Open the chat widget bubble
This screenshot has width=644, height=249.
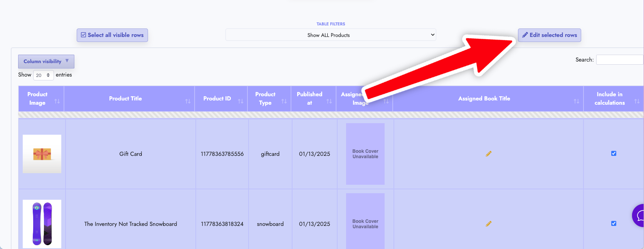(x=639, y=216)
